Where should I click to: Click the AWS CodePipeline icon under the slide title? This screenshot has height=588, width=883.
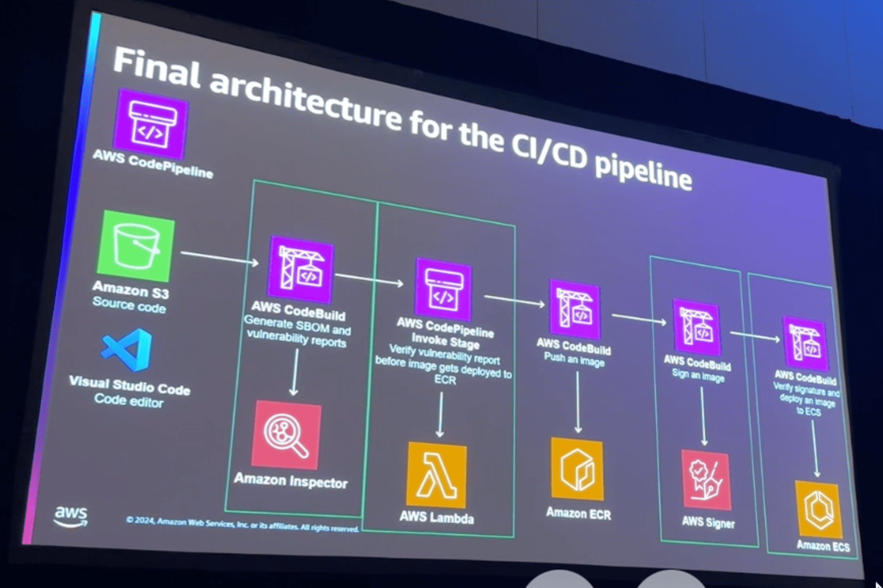(x=151, y=124)
